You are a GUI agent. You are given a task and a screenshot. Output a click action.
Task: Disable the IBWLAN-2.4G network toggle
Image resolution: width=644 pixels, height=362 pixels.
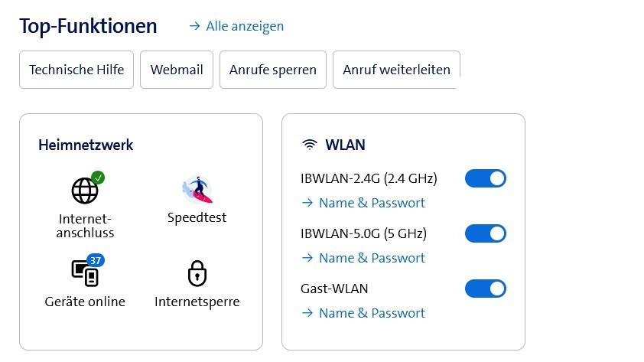click(x=486, y=178)
